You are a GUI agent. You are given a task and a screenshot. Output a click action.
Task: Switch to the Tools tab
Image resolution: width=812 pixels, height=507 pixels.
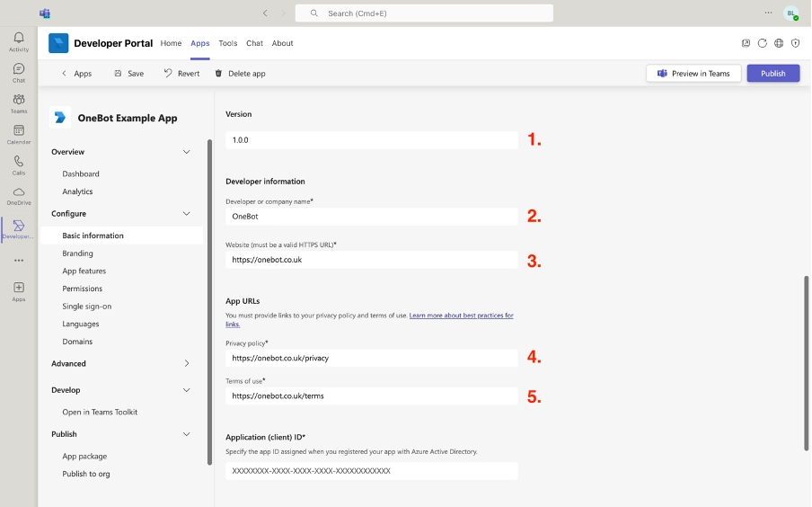pyautogui.click(x=228, y=43)
